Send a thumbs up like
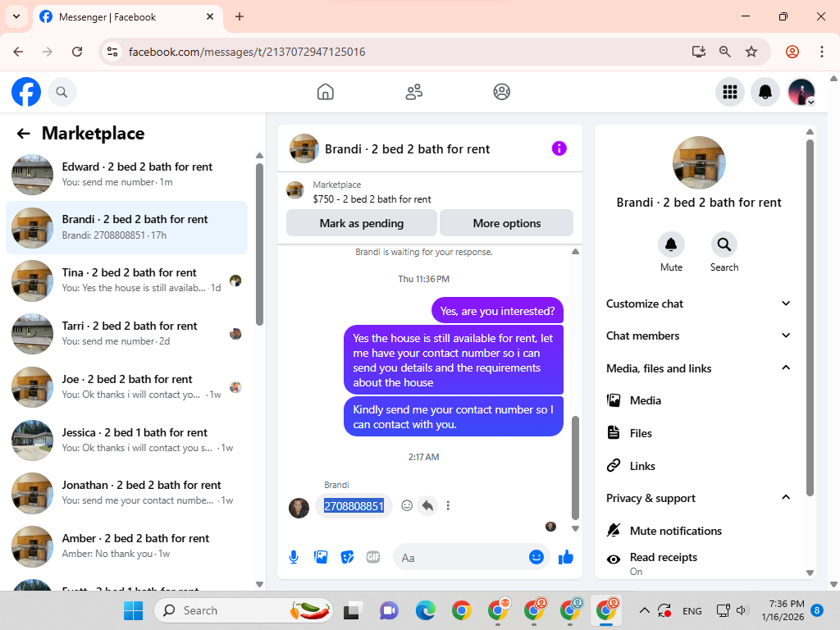The height and width of the screenshot is (630, 840). pyautogui.click(x=566, y=558)
